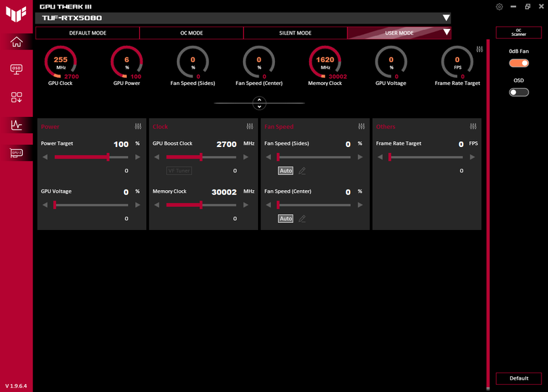Decrease Memory Clock with left arrow
The width and height of the screenshot is (548, 392).
click(157, 205)
